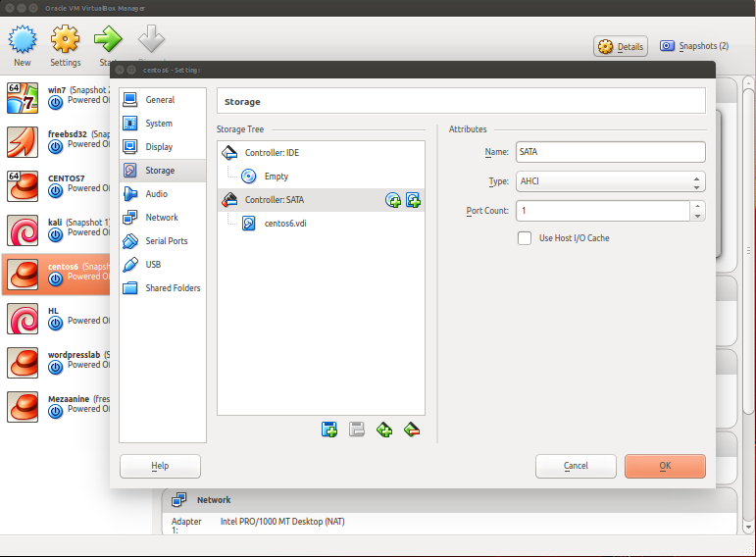Click the add optical drive icon on Controller: SATA
The image size is (756, 557).
tap(393, 200)
